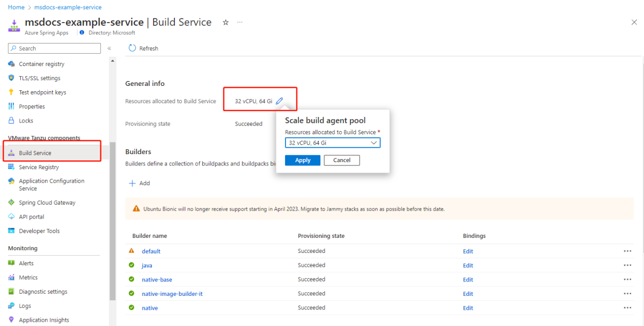Click the plus icon to Add a builder
644x326 pixels.
click(132, 183)
